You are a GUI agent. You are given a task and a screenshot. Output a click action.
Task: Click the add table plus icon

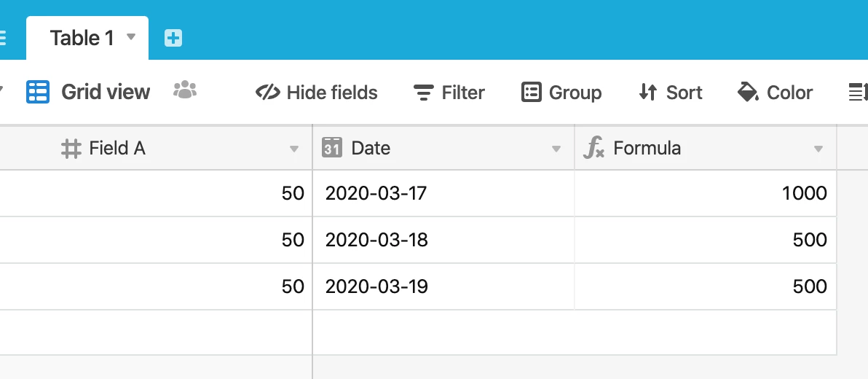[x=173, y=38]
